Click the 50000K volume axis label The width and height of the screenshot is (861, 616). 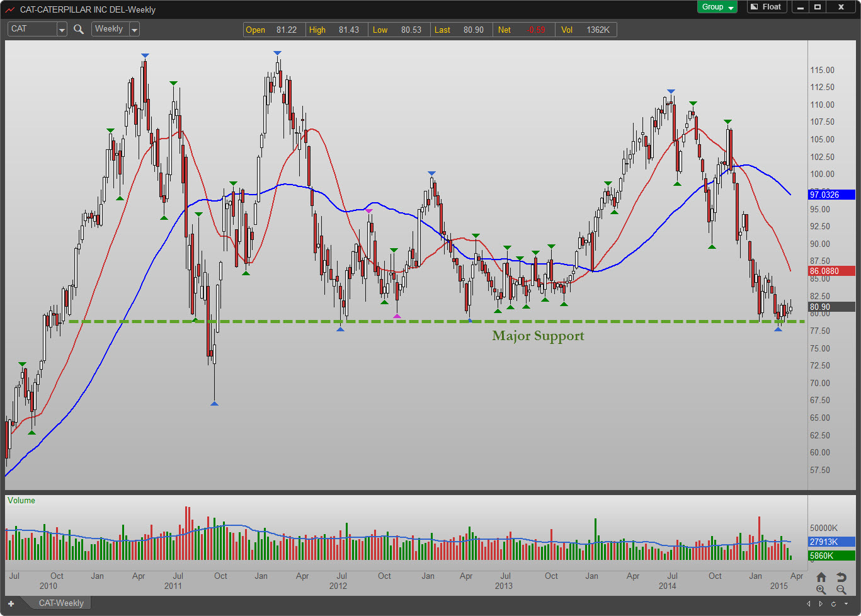[x=824, y=528]
